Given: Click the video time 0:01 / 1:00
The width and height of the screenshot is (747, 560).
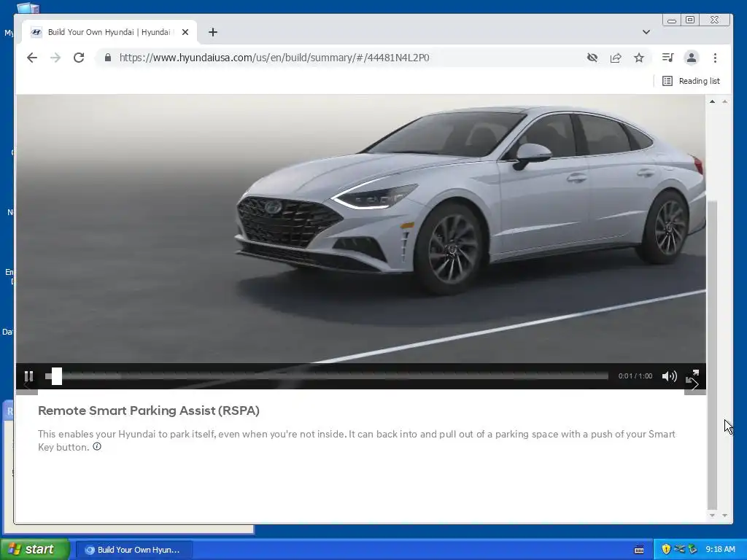Looking at the screenshot, I should (x=635, y=376).
